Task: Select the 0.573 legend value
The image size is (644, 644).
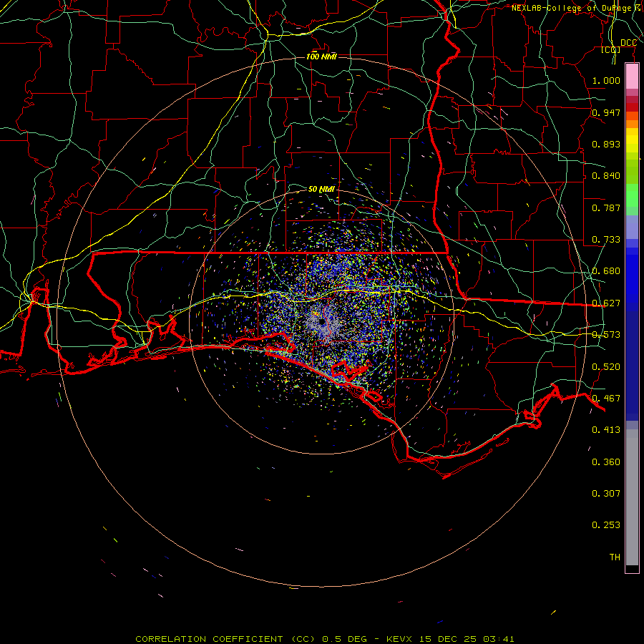Action: click(x=606, y=334)
